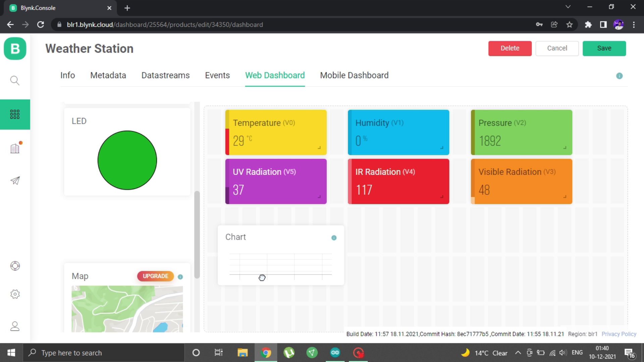Click info icon beside Map widget
The height and width of the screenshot is (362, 644).
180,277
